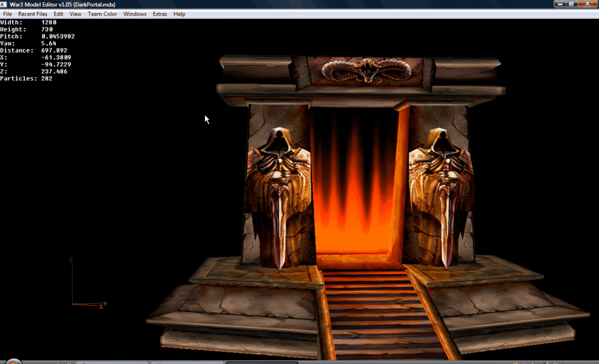
Task: Click the serpent emblem atop the portal
Action: pos(367,71)
